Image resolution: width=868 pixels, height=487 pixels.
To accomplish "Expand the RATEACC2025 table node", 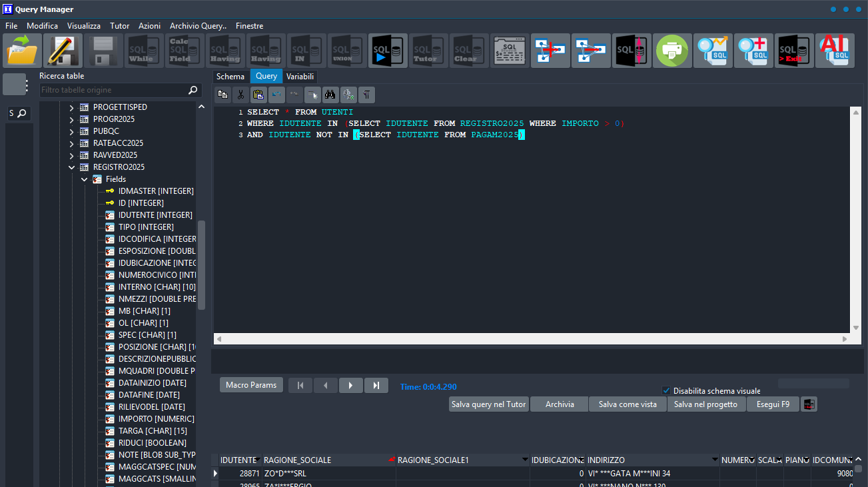I will click(72, 143).
